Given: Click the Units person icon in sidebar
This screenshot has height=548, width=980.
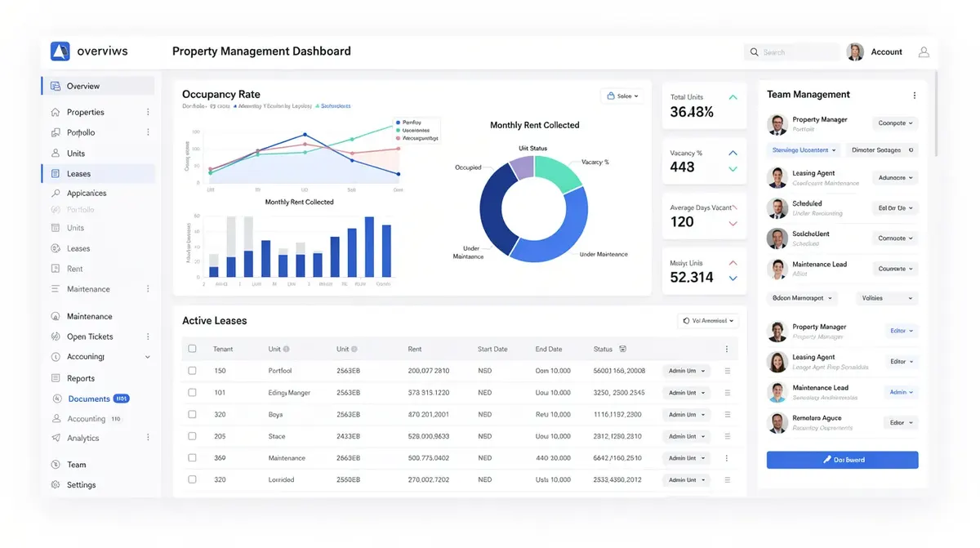Looking at the screenshot, I should point(56,153).
